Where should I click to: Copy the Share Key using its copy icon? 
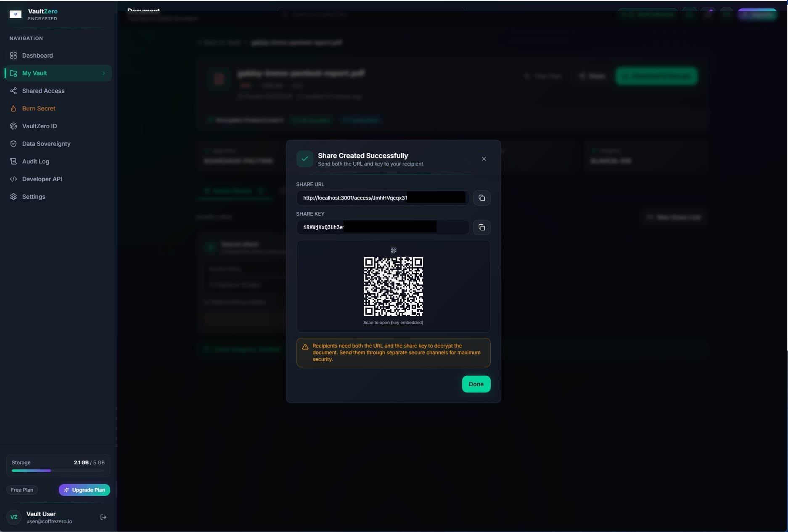pyautogui.click(x=481, y=227)
